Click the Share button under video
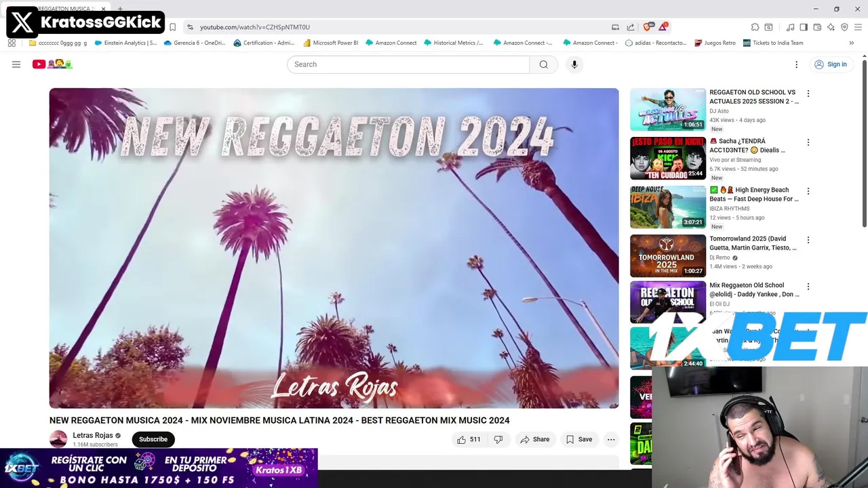868x488 pixels. 534,439
